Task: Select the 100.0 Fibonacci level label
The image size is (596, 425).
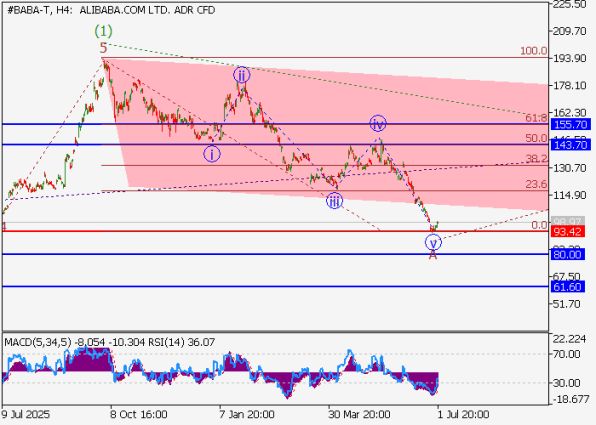Action: click(x=533, y=51)
